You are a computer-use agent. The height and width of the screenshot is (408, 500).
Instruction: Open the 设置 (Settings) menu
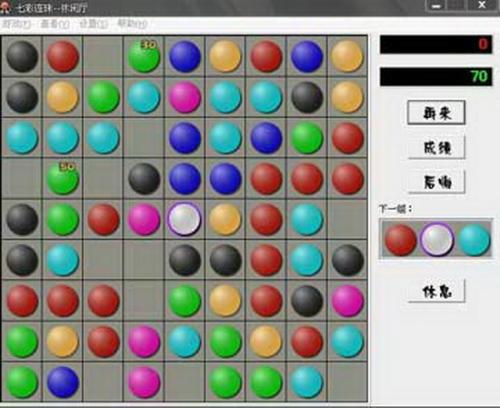pyautogui.click(x=94, y=24)
